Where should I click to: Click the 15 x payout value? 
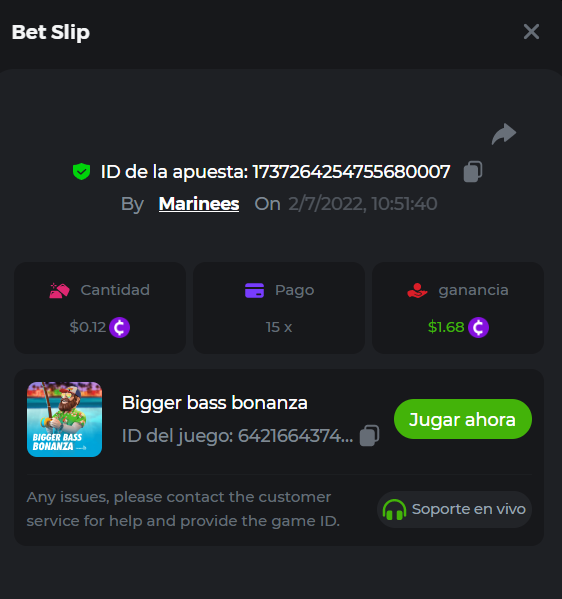point(279,327)
